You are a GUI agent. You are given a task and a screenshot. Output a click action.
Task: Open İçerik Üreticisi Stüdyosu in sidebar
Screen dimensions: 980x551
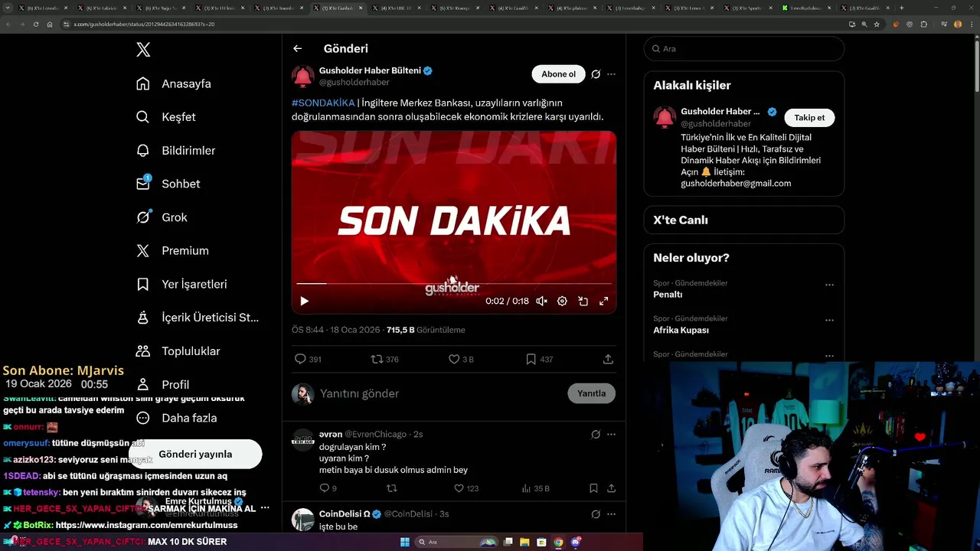[x=198, y=317]
